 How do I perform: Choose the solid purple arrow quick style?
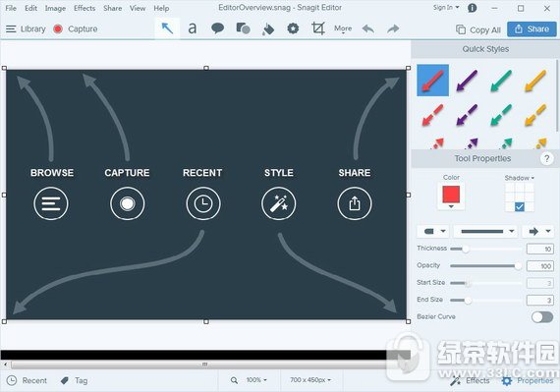tap(467, 81)
